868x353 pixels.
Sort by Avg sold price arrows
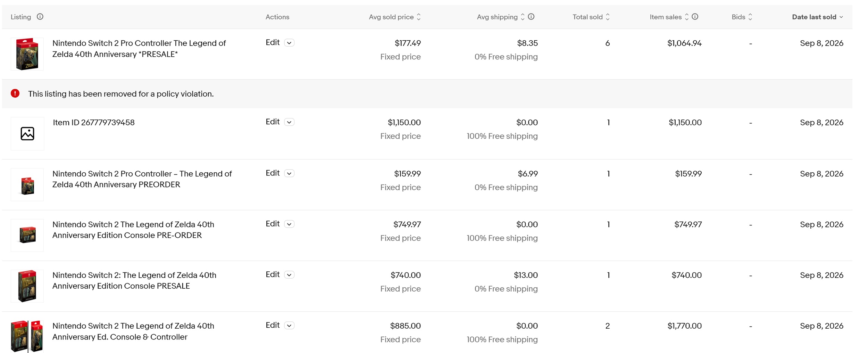point(419,17)
